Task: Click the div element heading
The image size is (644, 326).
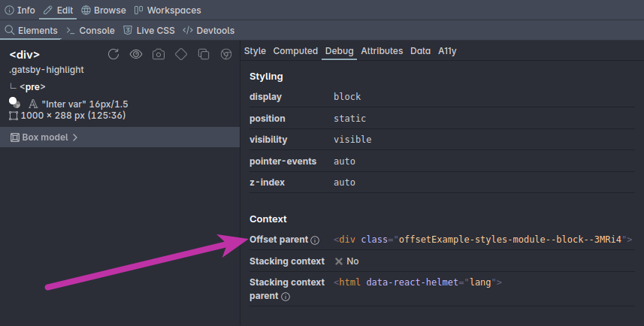Action: click(x=25, y=55)
